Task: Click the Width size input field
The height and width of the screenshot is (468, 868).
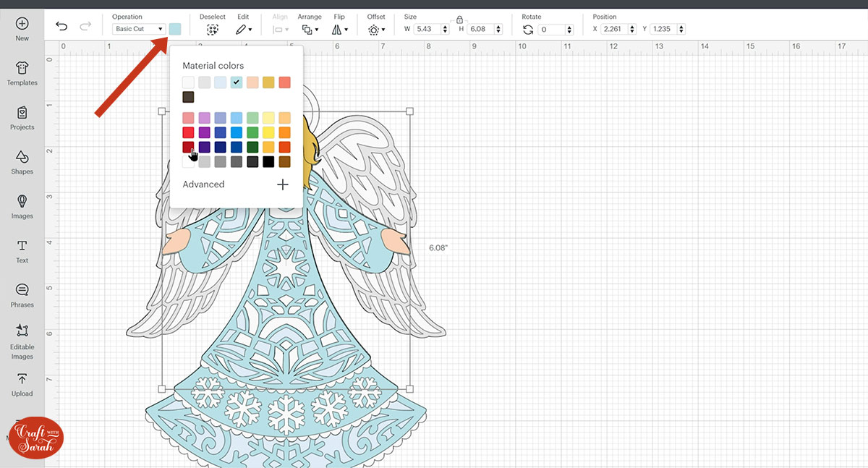Action: pos(427,30)
